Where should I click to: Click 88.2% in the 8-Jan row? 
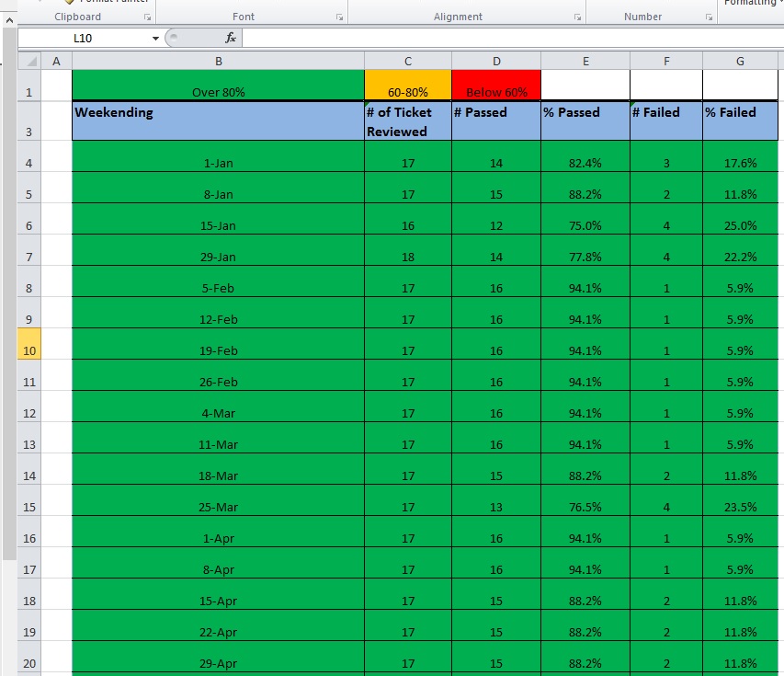585,188
